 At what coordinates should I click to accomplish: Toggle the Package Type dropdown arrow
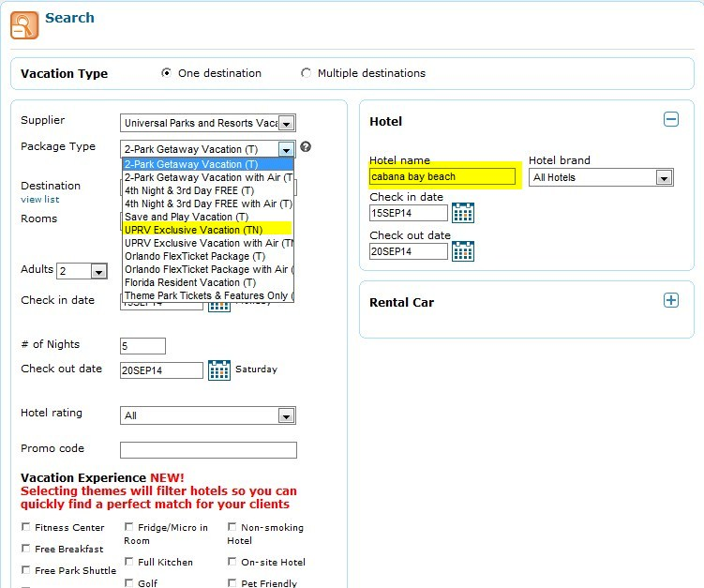click(x=286, y=149)
